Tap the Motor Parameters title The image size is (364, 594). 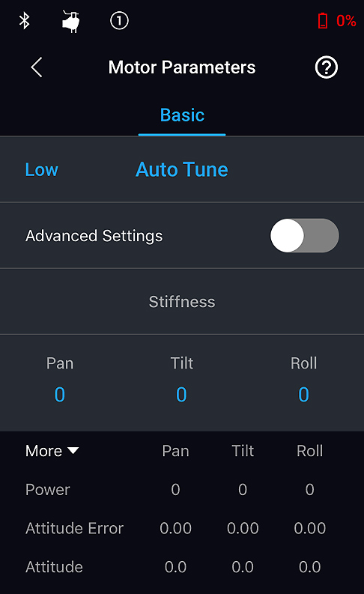point(182,67)
